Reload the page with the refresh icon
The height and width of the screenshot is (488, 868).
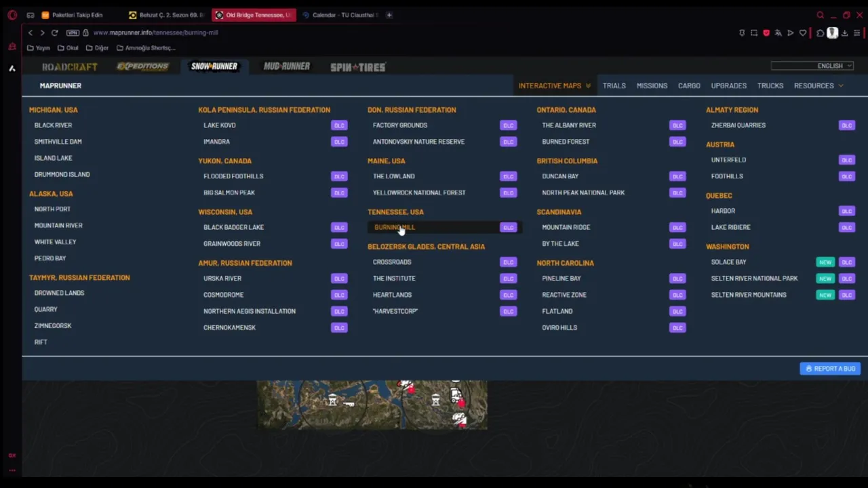point(54,33)
